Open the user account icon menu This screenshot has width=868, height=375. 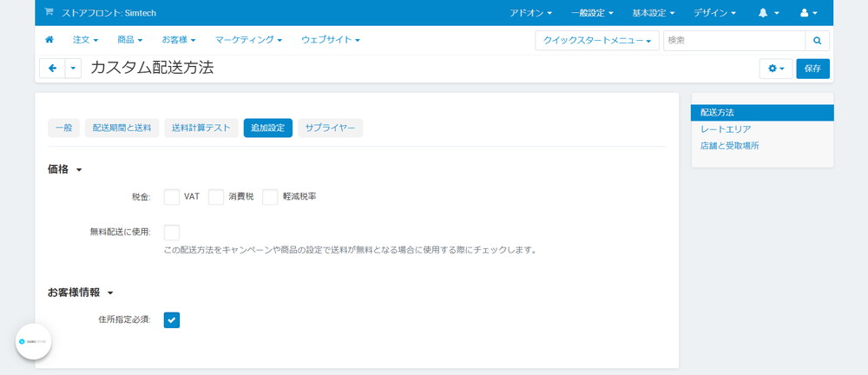809,13
